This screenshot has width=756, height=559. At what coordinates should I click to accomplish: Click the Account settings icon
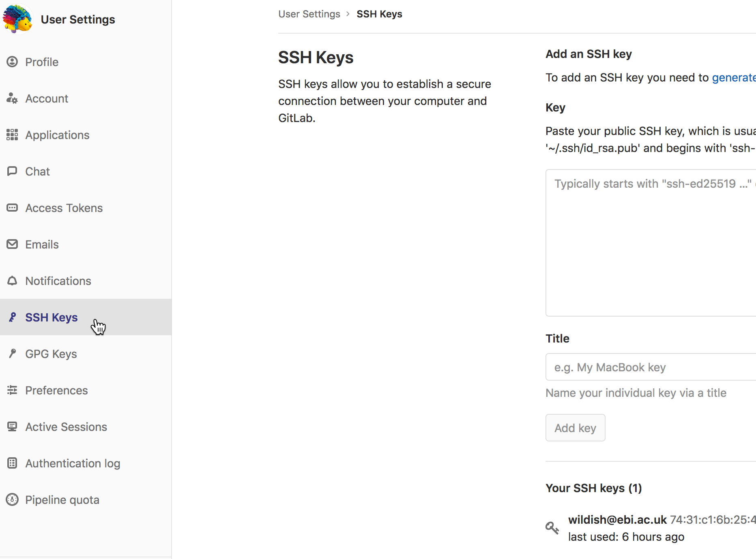point(12,98)
